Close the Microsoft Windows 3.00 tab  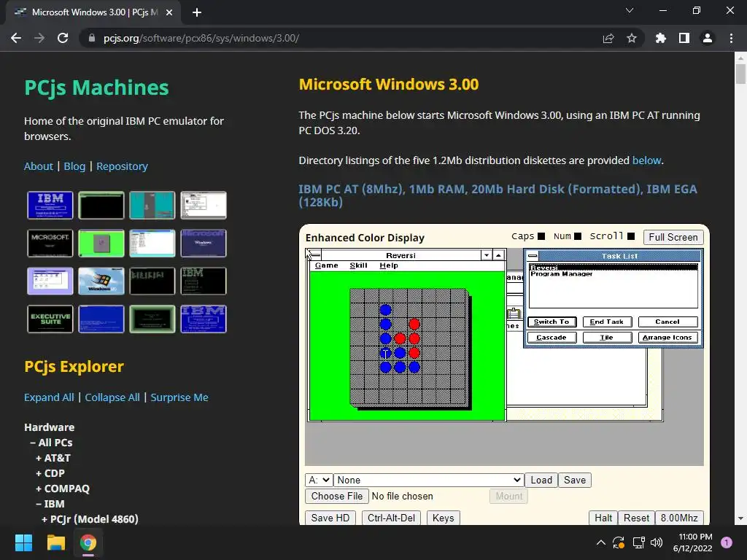169,12
